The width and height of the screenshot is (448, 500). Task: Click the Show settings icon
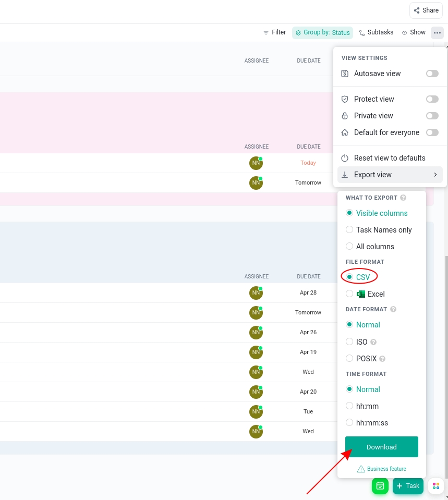tap(405, 32)
